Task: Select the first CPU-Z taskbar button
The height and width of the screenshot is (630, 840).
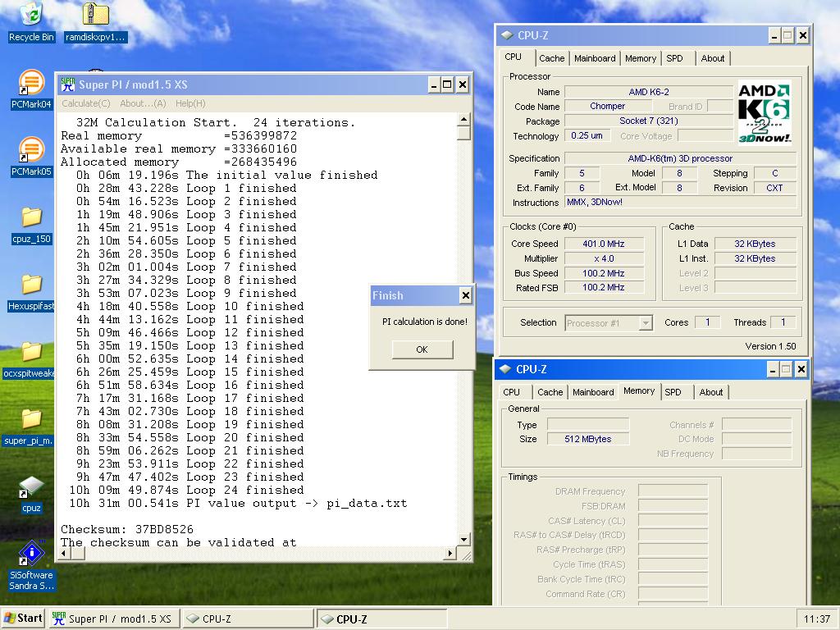Action: [248, 619]
